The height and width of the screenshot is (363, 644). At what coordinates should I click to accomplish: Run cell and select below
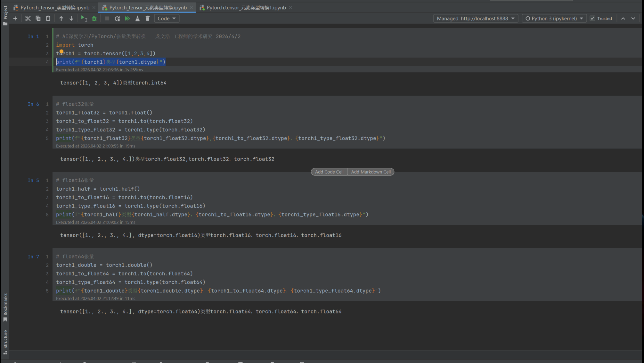click(84, 19)
